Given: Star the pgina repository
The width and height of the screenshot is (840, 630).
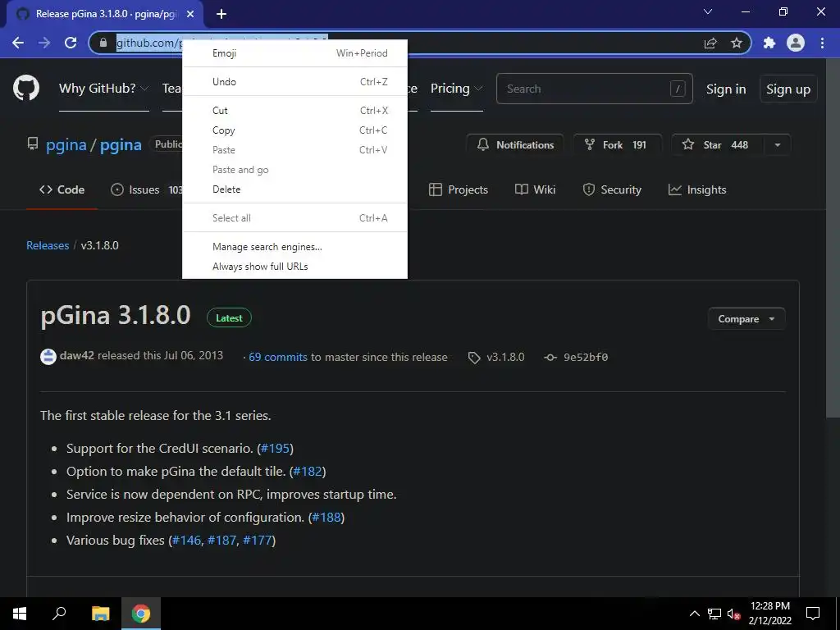Looking at the screenshot, I should pos(718,144).
